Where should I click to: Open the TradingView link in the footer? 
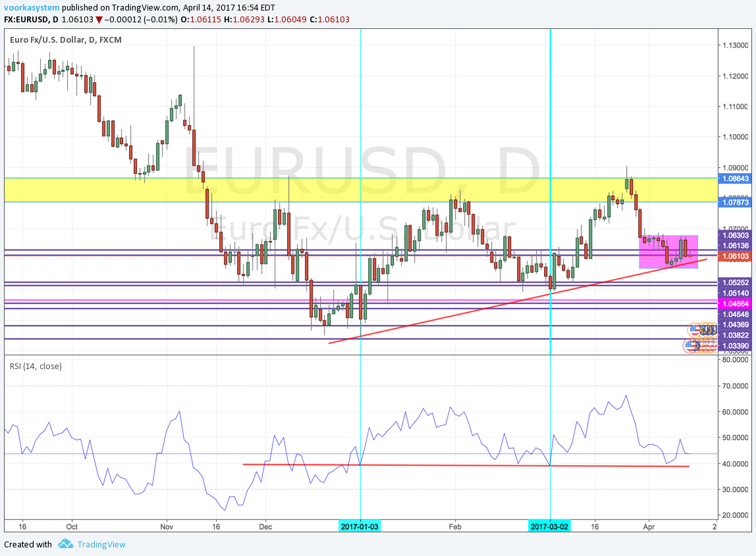[101, 544]
